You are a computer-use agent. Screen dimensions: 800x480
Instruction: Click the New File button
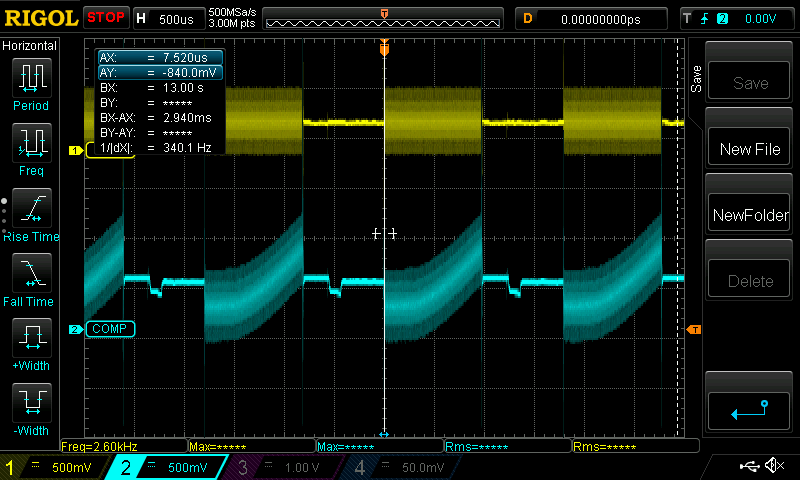[x=748, y=148]
